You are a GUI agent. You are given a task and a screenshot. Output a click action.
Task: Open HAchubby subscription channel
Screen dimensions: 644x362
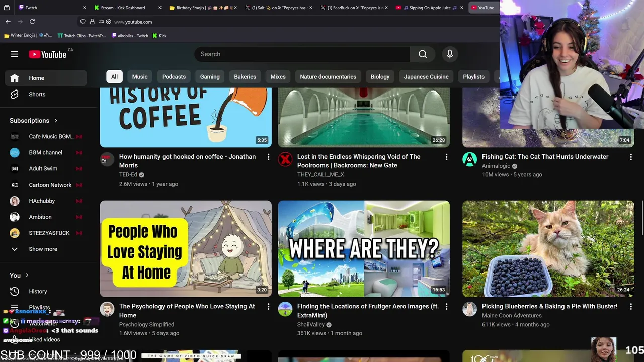46,201
